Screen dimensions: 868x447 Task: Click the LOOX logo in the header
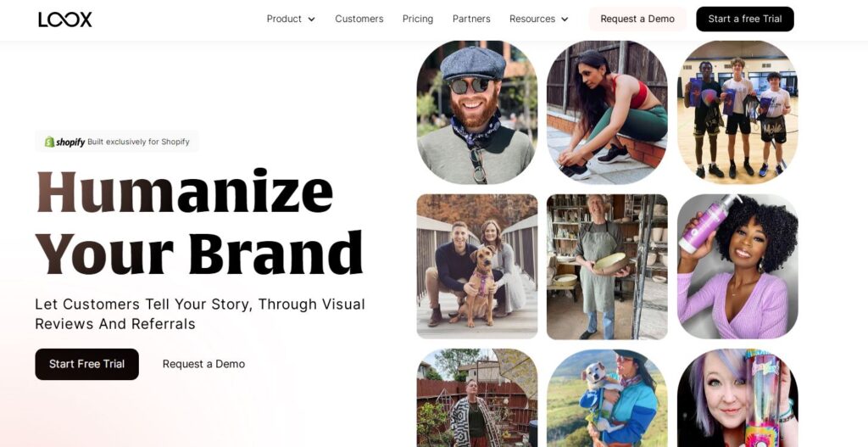coord(65,20)
